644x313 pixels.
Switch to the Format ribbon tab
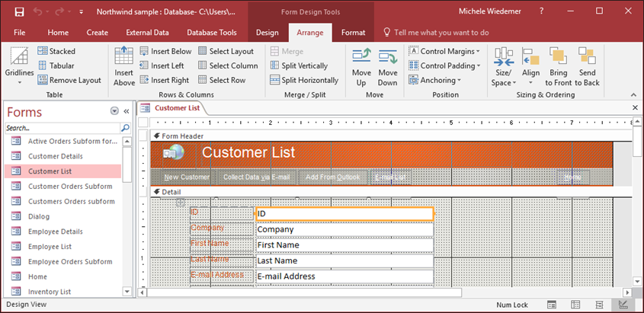(x=353, y=33)
